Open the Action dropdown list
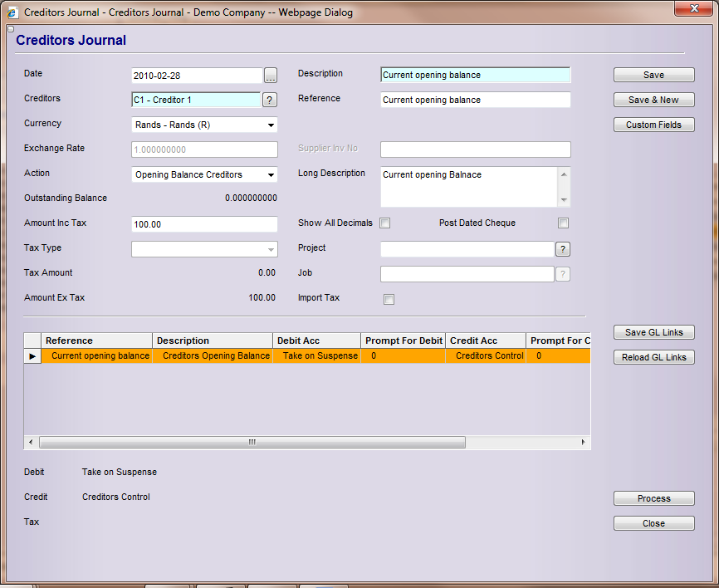The image size is (719, 588). pos(271,175)
